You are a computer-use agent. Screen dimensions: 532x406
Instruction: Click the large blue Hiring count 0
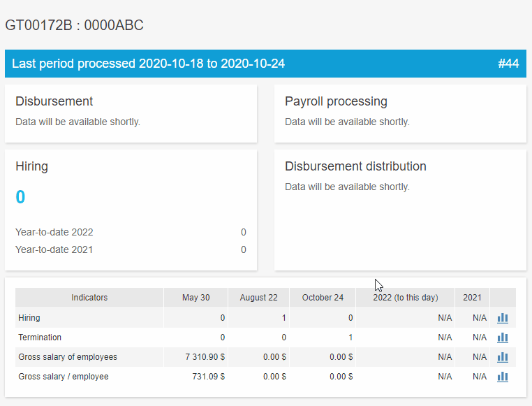(x=20, y=197)
